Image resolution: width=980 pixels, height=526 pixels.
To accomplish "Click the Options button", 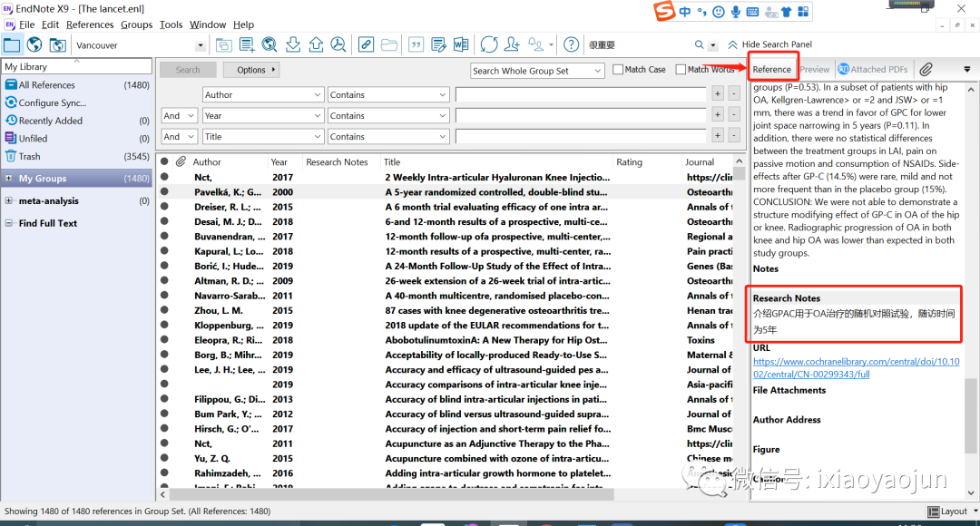I will pos(251,70).
